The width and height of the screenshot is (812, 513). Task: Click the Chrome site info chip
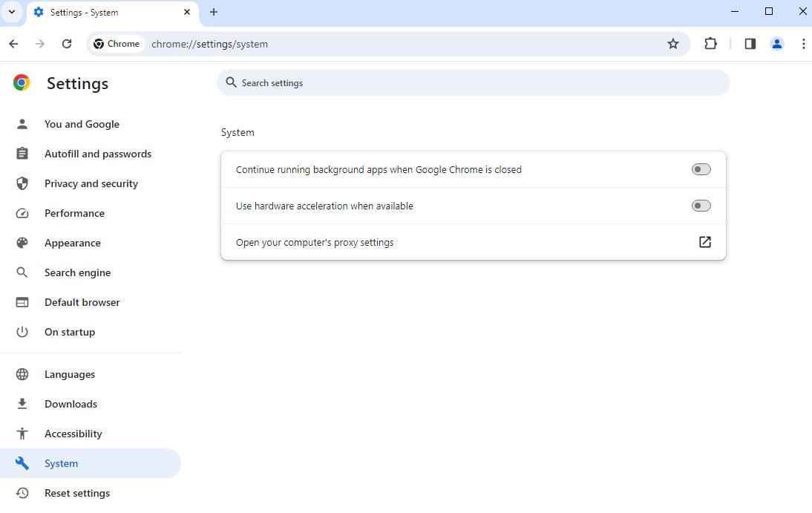[117, 44]
